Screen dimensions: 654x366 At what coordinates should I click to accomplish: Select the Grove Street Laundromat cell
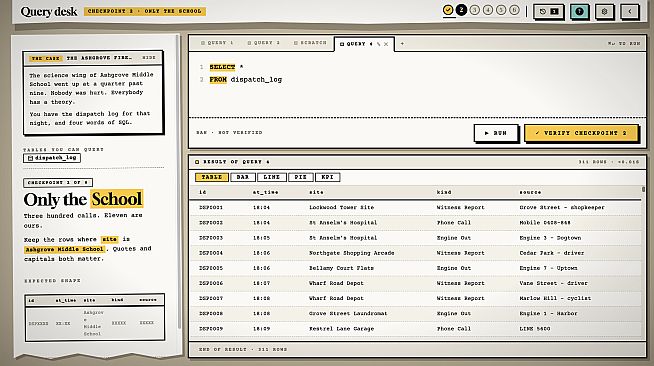[x=348, y=313]
